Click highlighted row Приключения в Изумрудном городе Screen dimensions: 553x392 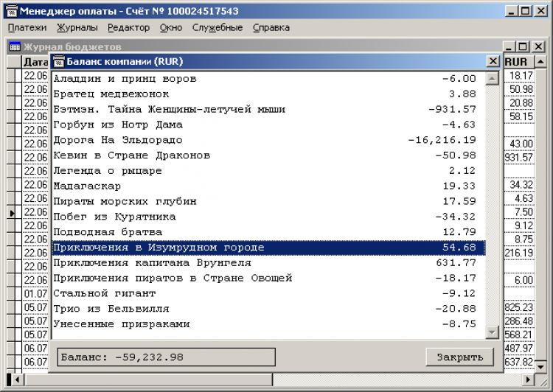(268, 248)
